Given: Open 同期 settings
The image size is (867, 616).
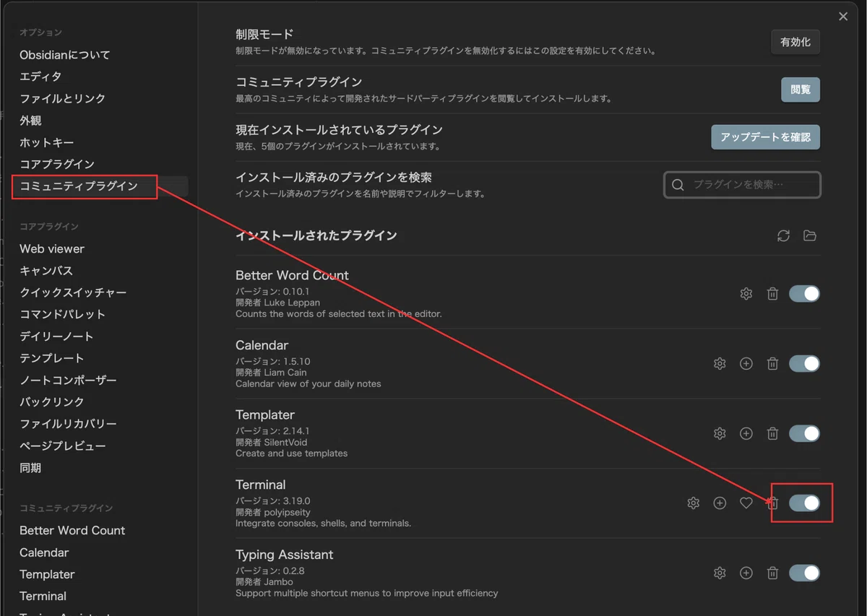Looking at the screenshot, I should (x=30, y=468).
